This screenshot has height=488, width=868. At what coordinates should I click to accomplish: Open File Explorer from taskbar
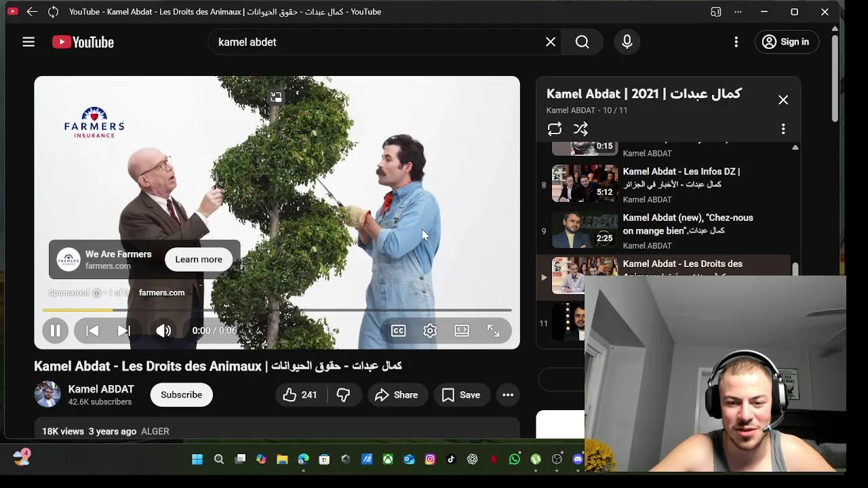[282, 460]
